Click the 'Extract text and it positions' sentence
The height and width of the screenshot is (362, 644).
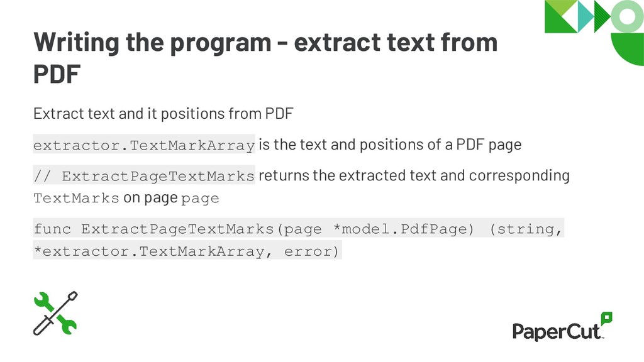pyautogui.click(x=163, y=114)
